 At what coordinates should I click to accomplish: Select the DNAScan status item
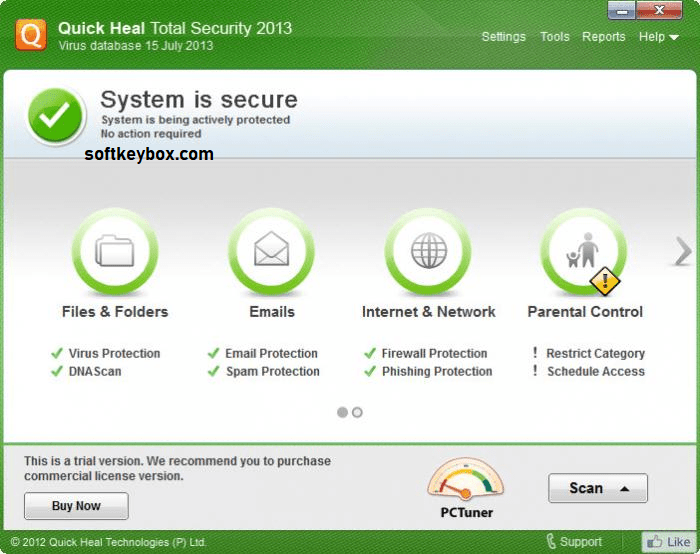86,371
